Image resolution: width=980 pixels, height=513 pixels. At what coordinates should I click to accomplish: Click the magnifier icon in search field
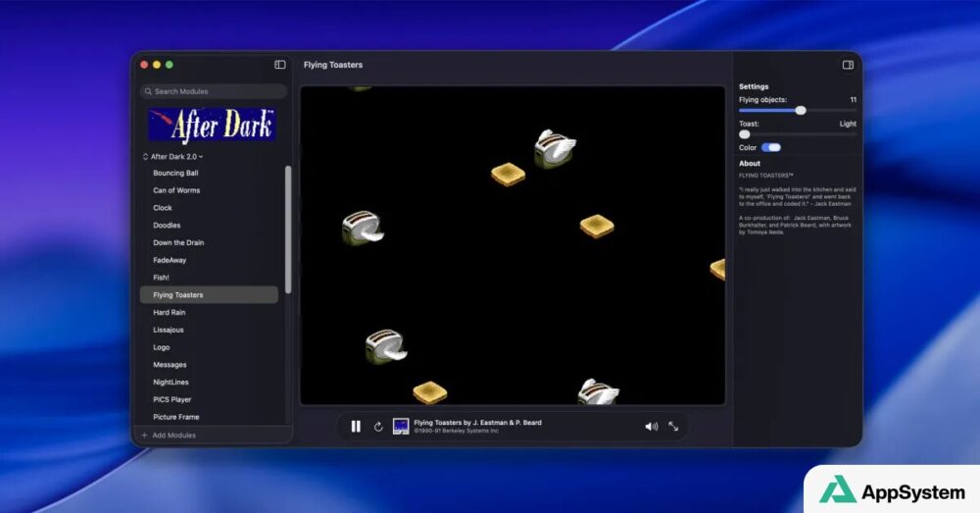(x=148, y=91)
